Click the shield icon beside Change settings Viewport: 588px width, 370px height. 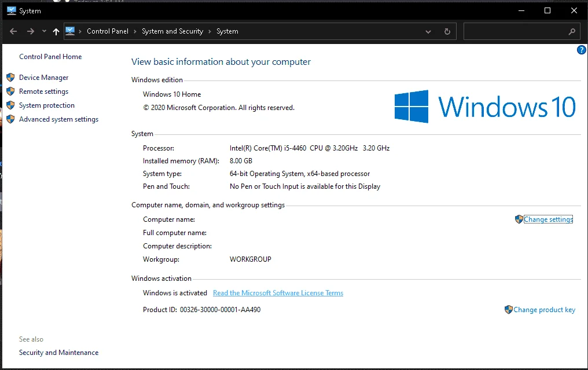(519, 219)
